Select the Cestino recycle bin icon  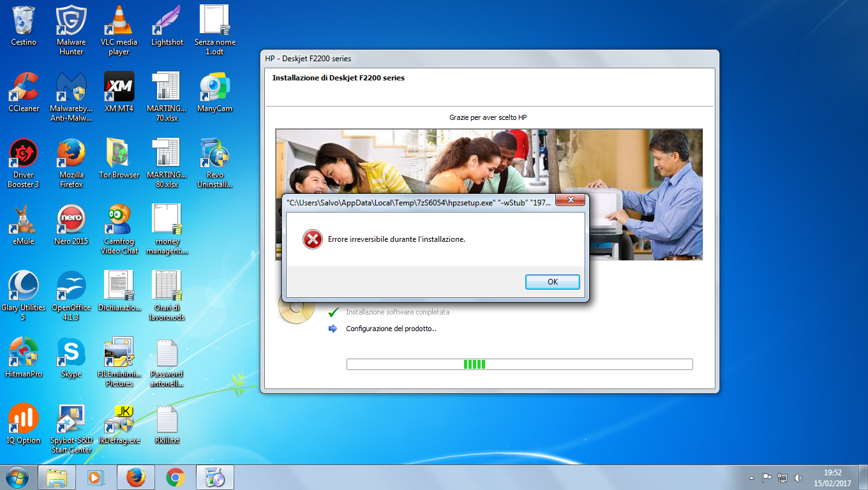coord(24,26)
